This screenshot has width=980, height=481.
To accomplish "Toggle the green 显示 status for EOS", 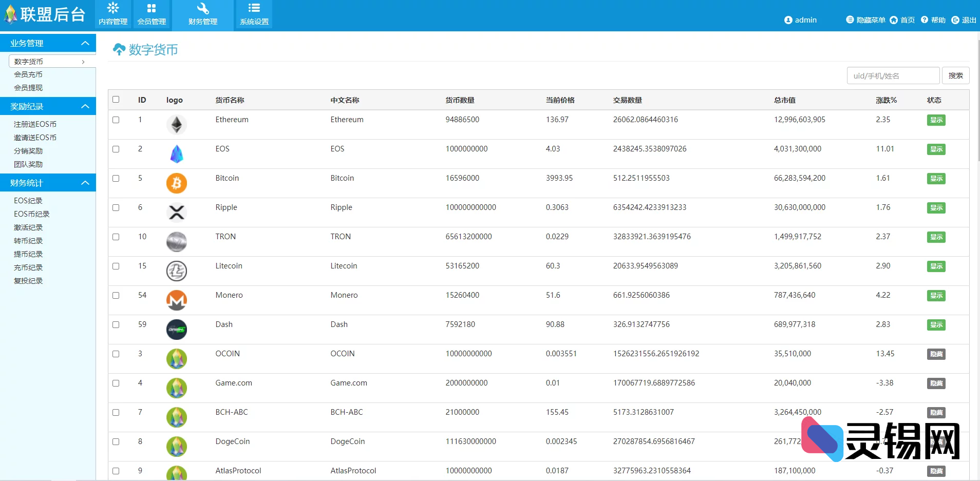I will click(936, 149).
